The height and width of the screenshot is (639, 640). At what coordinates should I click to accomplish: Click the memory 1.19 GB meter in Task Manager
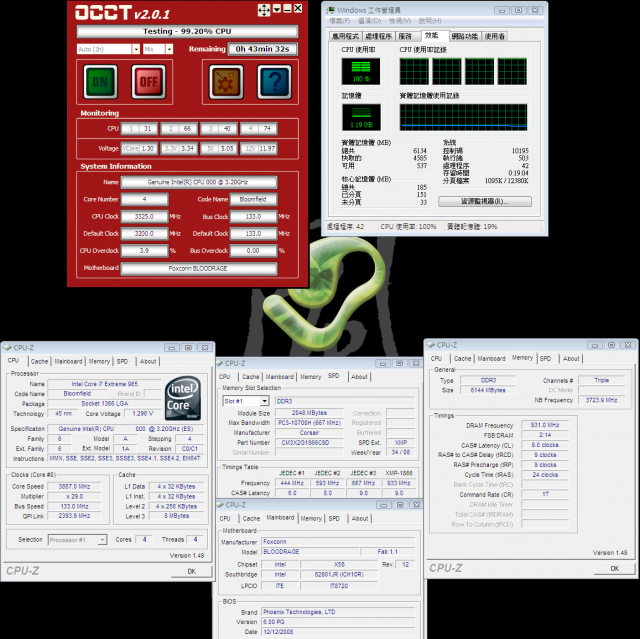[x=361, y=118]
